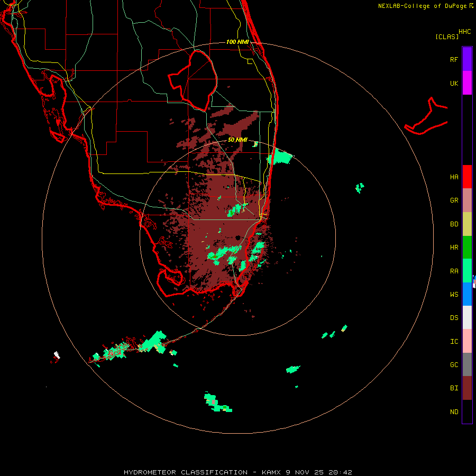
Task: Click the 50 NMI range ring label
Action: (237, 140)
